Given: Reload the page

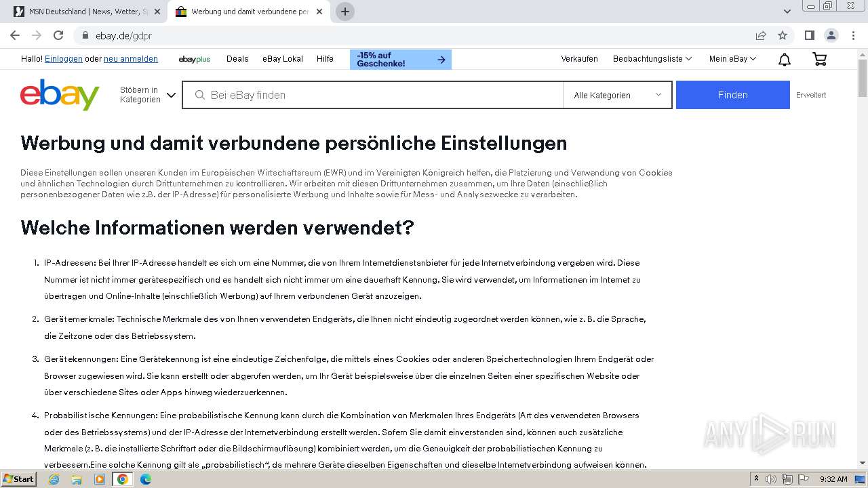Looking at the screenshot, I should (x=58, y=35).
